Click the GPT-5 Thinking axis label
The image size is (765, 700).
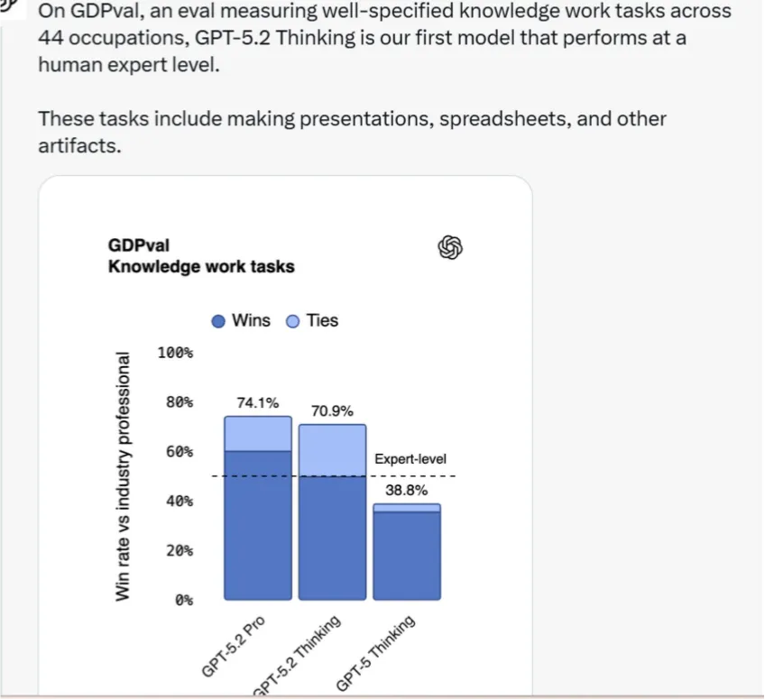[375, 653]
